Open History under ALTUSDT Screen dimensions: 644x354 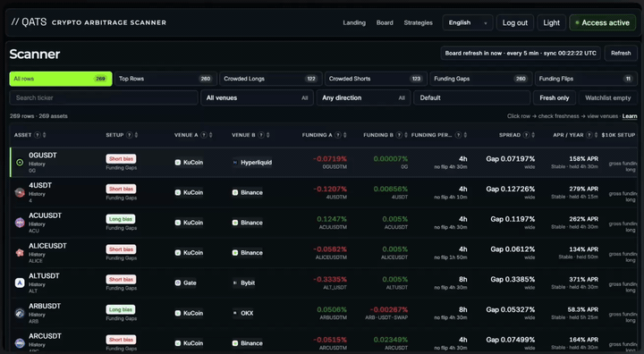click(37, 284)
